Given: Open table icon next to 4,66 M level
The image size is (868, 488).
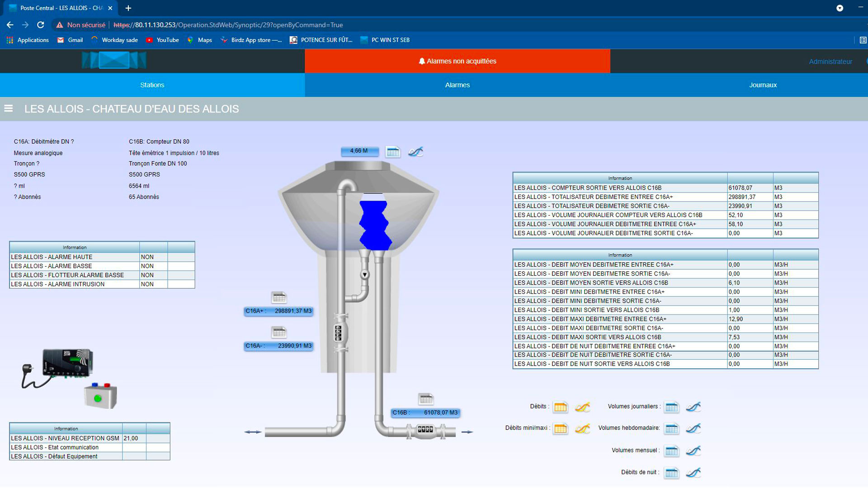Looking at the screenshot, I should 393,152.
